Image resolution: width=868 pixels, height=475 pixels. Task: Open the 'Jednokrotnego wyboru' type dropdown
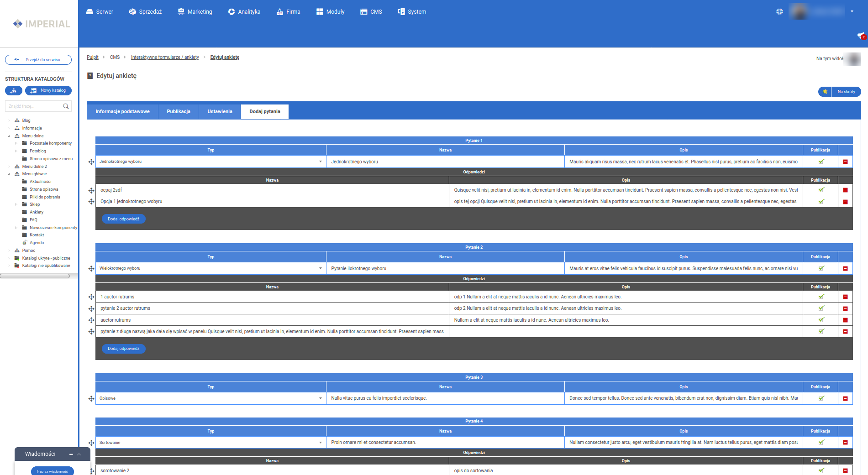point(210,162)
